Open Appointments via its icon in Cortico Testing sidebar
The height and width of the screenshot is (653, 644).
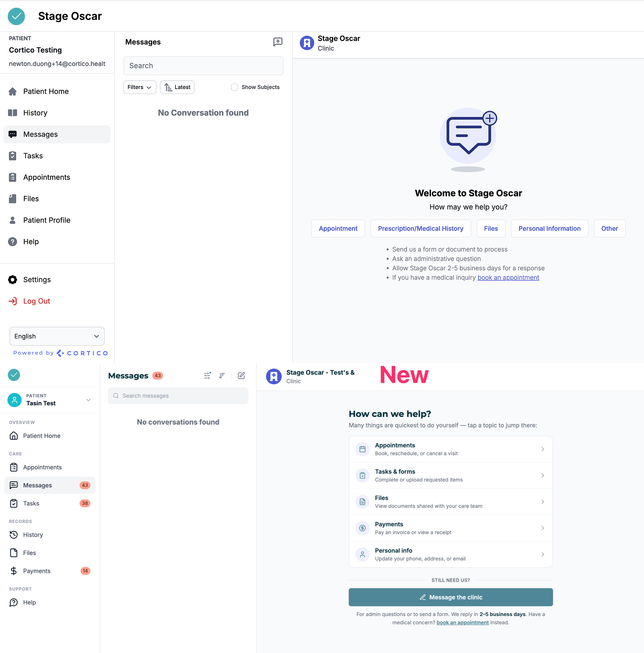pyautogui.click(x=13, y=177)
